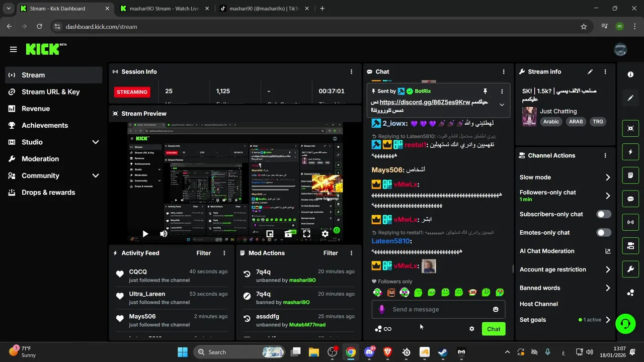Screen dimensions: 644x362
Task: Open Achievements in the sidebar
Action: pos(54,125)
